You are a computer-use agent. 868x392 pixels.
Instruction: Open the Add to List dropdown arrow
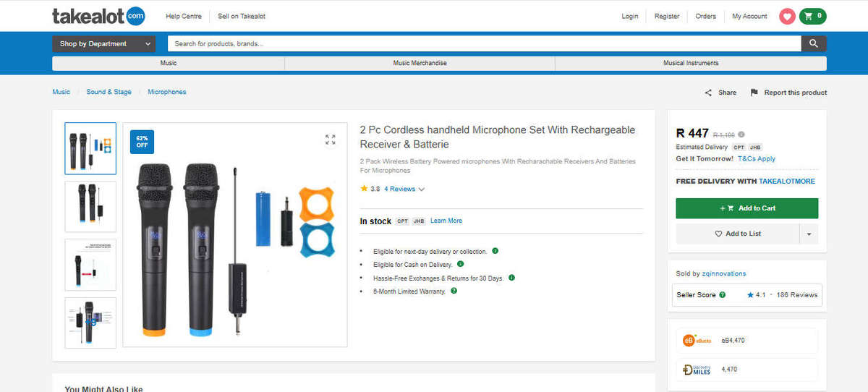point(809,234)
